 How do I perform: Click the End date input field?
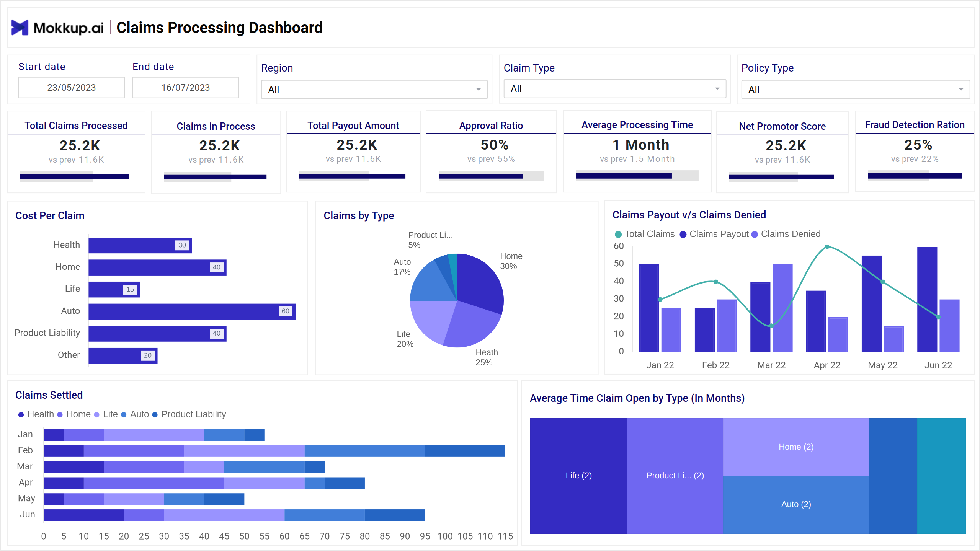[185, 88]
